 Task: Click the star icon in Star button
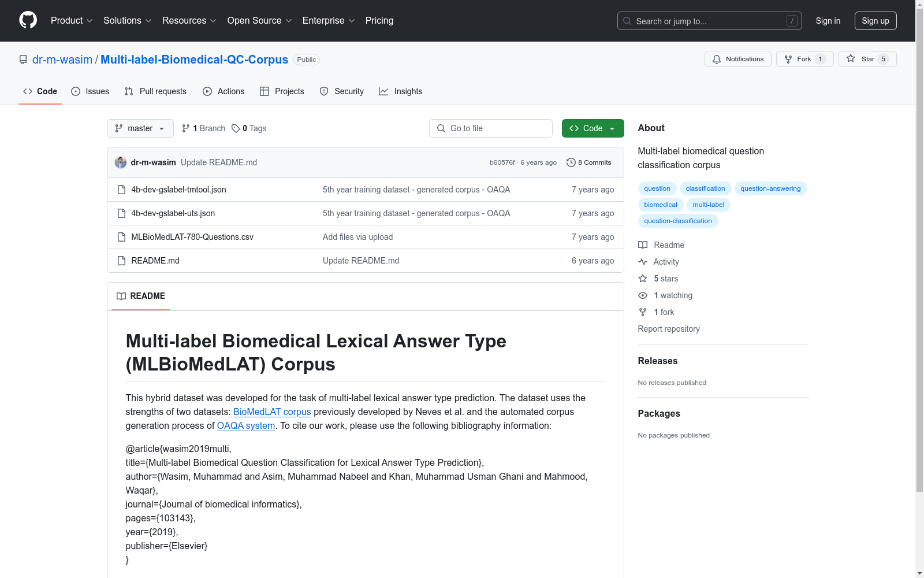click(851, 58)
